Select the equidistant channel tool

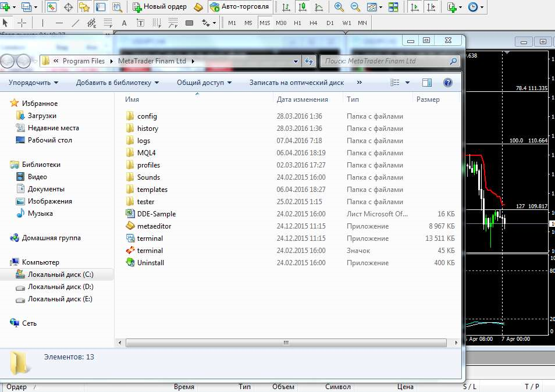tap(92, 23)
